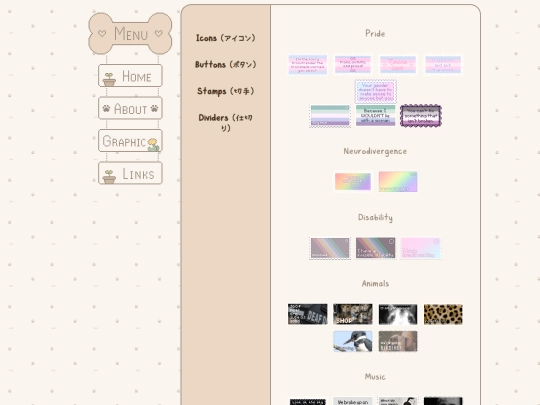
Task: Switch to the Buttons (ボタン) section
Action: [x=226, y=64]
